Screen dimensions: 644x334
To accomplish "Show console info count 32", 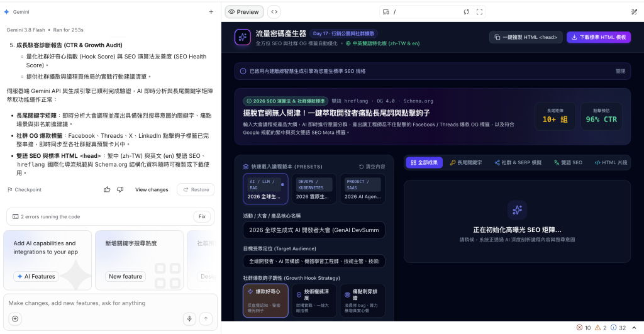I will tap(618, 328).
